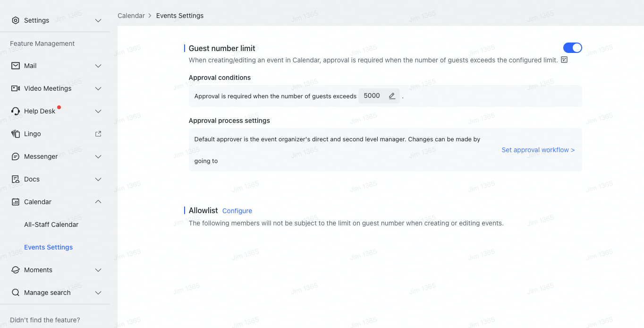644x328 pixels.
Task: Disable the Guest number limit toggle
Action: click(x=572, y=48)
